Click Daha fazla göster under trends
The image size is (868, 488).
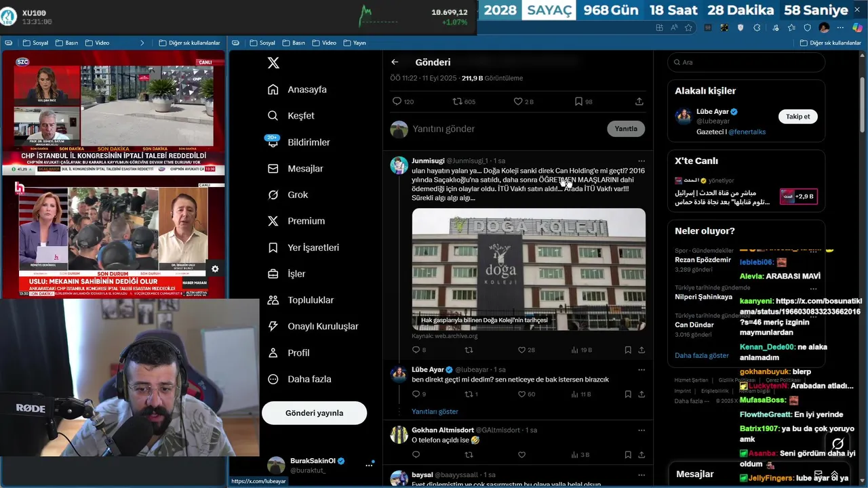pos(702,355)
